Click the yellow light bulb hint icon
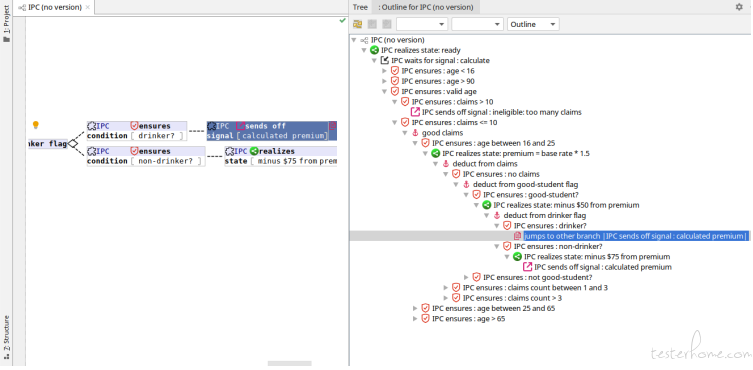Viewport: 753px width, 370px height. tap(35, 125)
